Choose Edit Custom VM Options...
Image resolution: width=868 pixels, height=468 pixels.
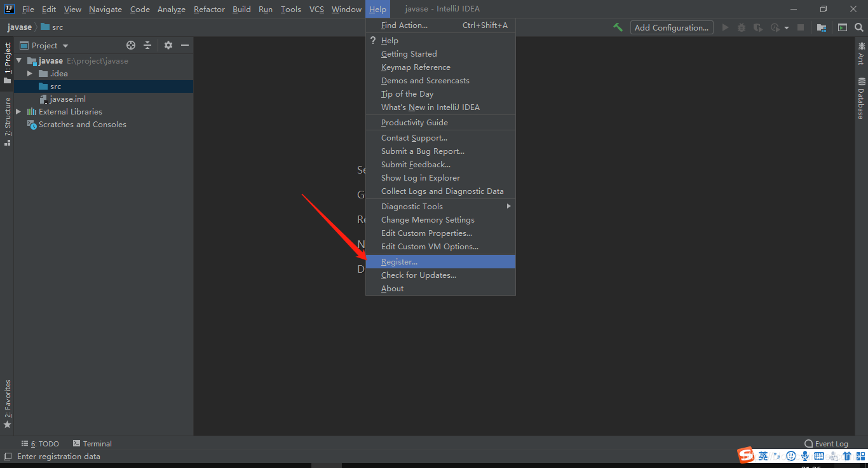440,247
